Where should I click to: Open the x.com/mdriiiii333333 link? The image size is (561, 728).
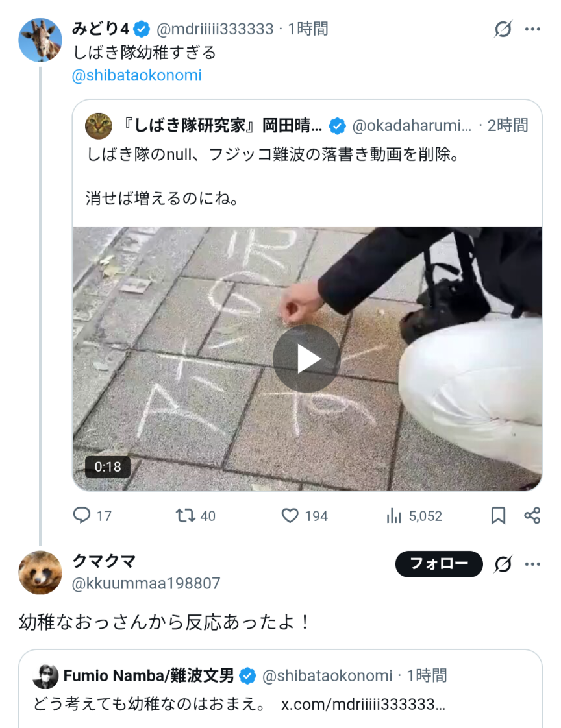coord(364,705)
